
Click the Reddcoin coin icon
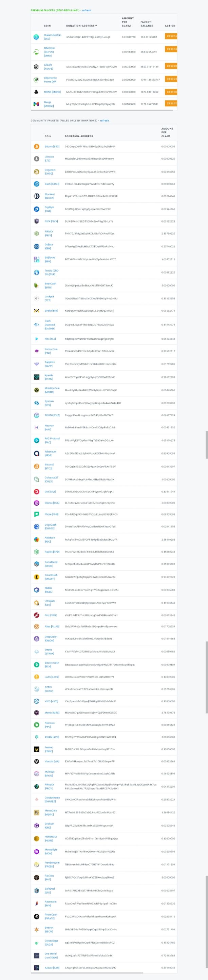pos(37,539)
